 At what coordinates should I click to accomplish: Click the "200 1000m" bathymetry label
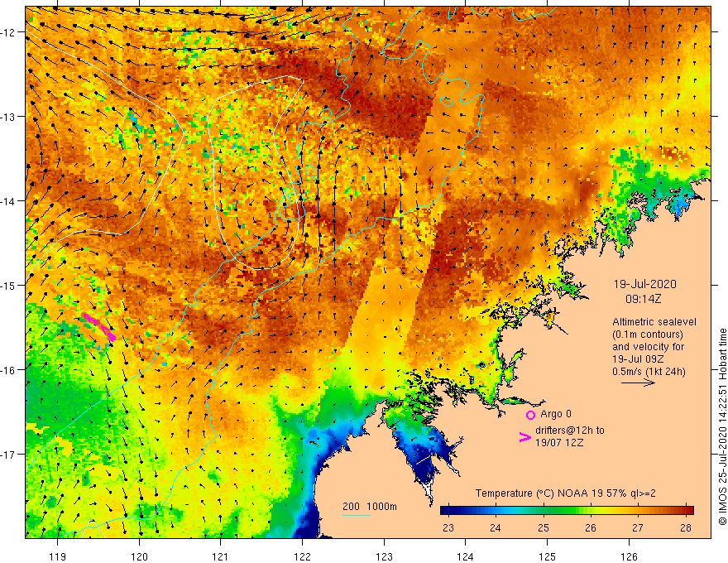point(370,507)
